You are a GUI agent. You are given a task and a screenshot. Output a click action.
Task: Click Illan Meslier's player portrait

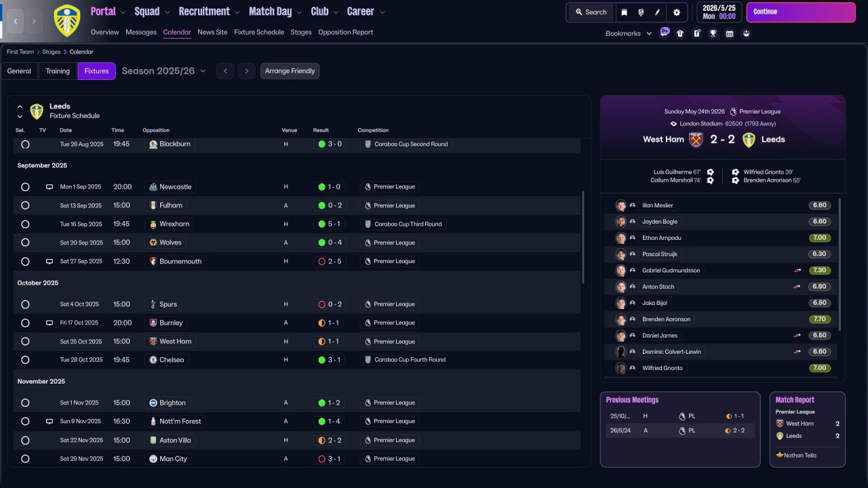pos(620,205)
